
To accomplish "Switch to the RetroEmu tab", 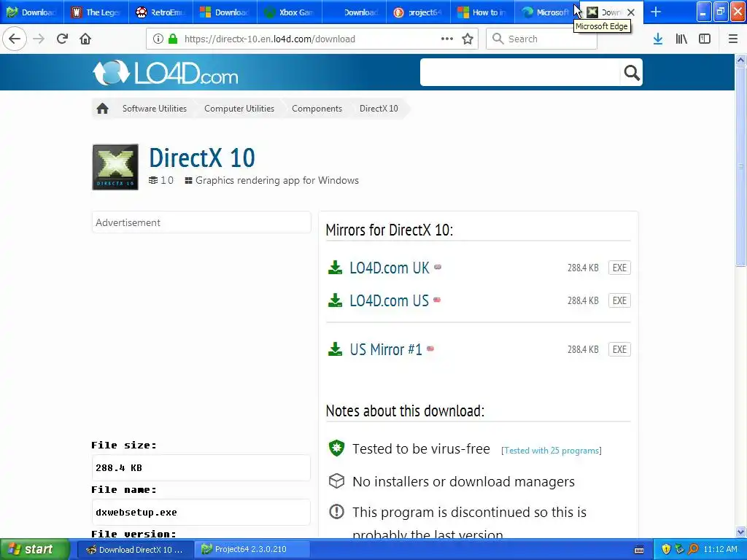I will (160, 12).
